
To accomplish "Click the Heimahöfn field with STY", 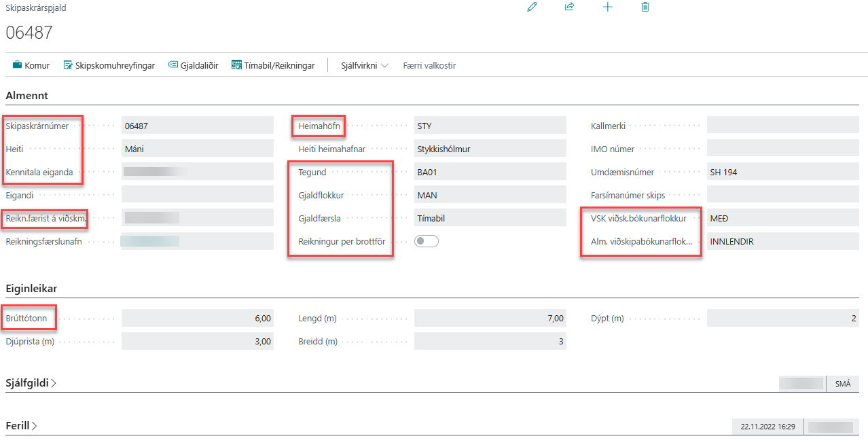I will pyautogui.click(x=490, y=126).
